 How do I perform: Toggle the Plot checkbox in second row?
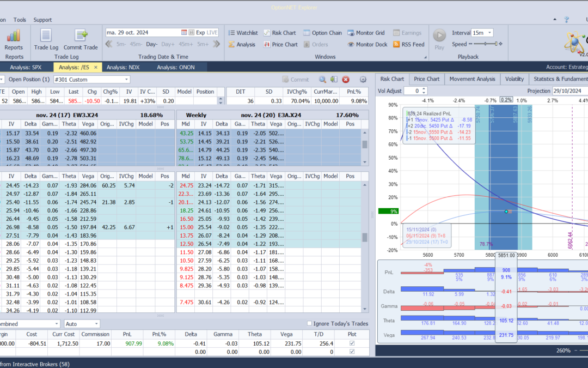352,352
